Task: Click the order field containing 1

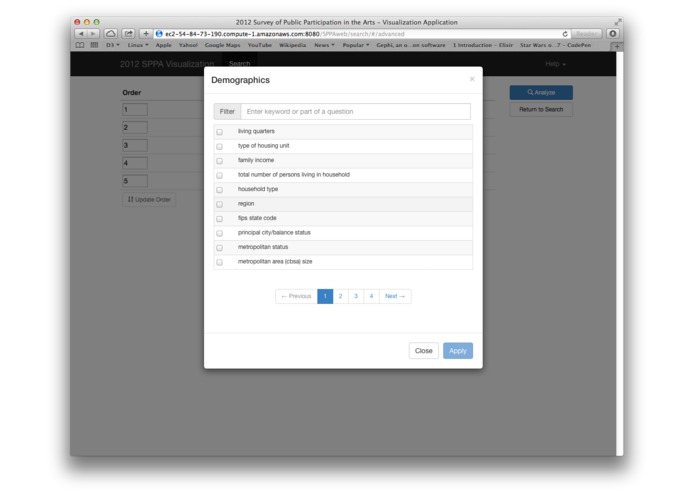Action: click(135, 109)
